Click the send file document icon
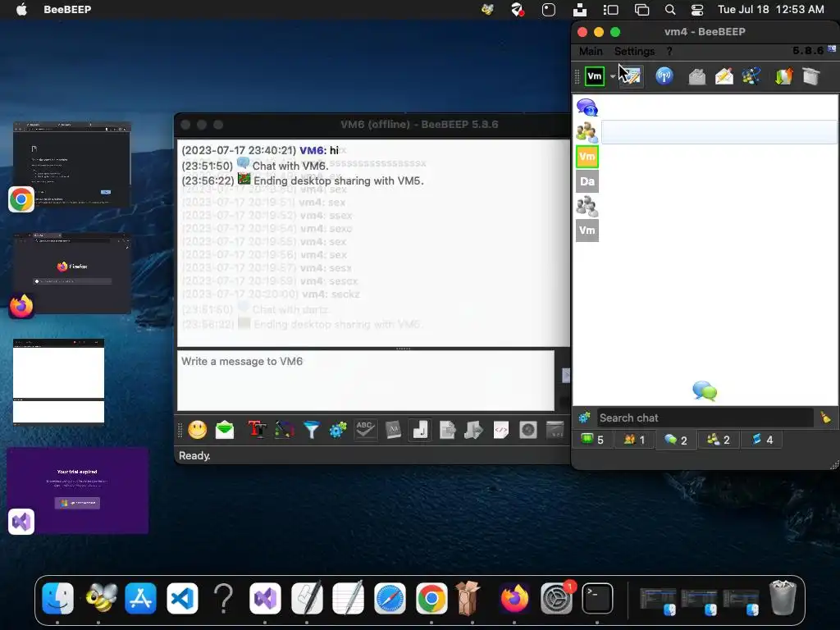The image size is (840, 630). coord(447,430)
